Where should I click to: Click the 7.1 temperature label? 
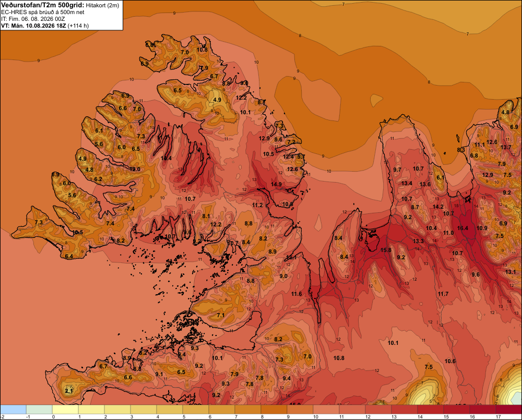coord(220,315)
